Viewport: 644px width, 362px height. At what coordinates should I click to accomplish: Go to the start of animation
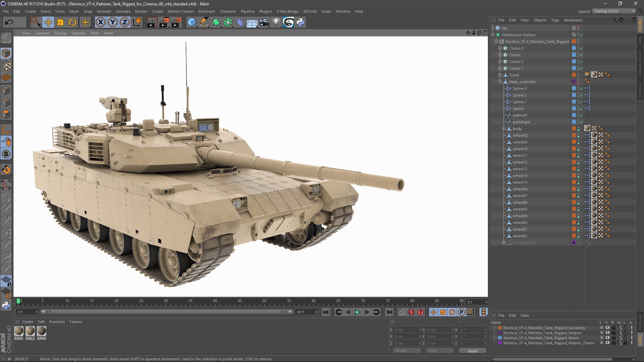point(326,312)
